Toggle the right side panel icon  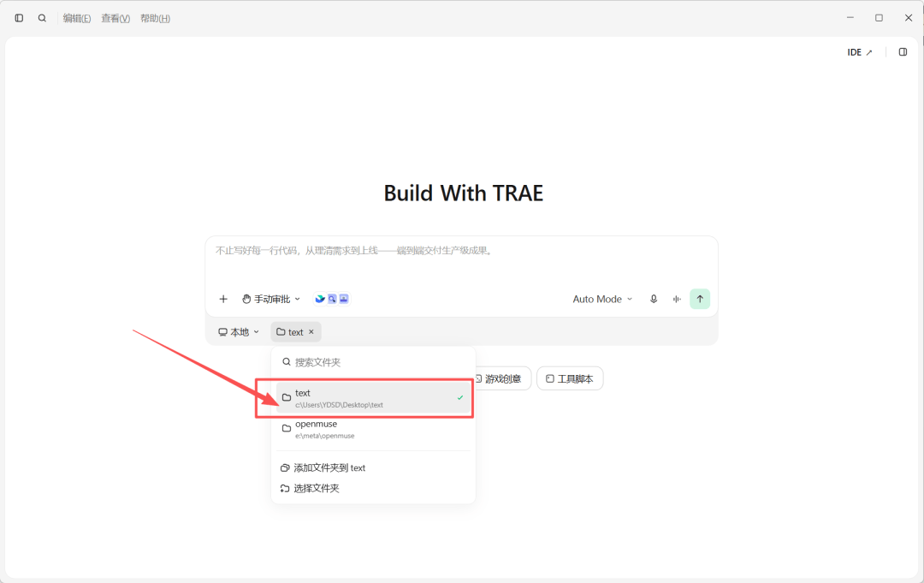pyautogui.click(x=903, y=52)
